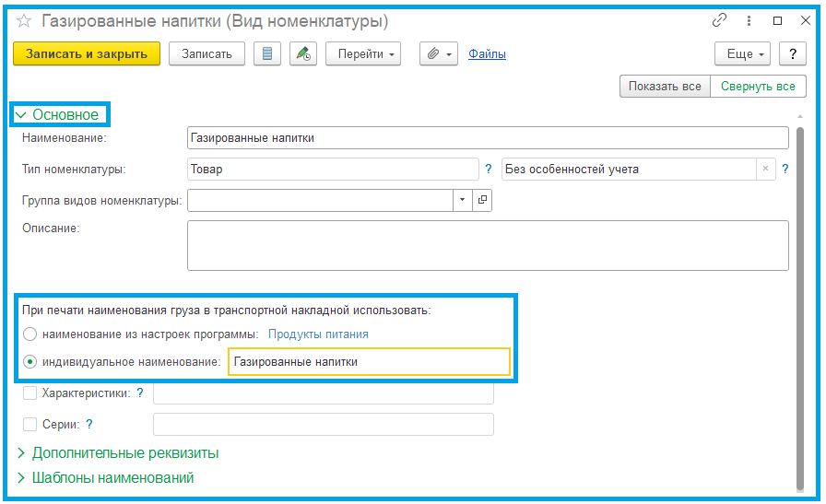Show help hint beside 'Товар' field
The width and height of the screenshot is (826, 504).
pos(489,169)
